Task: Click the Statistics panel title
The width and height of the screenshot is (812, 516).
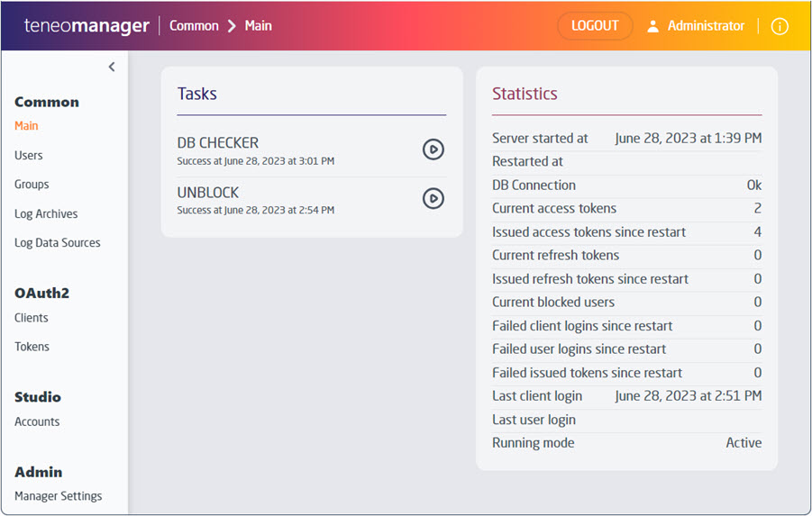Action: coord(525,94)
